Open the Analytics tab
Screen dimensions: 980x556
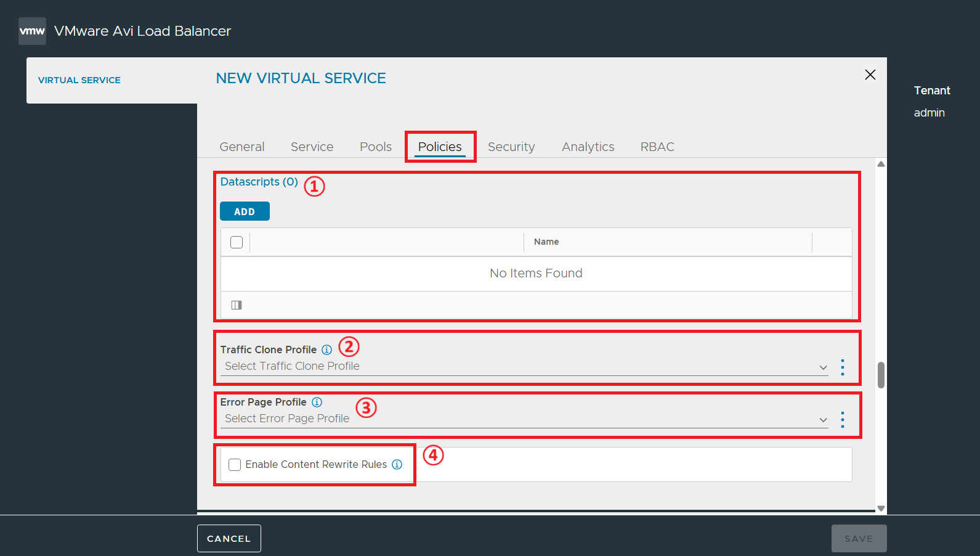click(x=588, y=147)
